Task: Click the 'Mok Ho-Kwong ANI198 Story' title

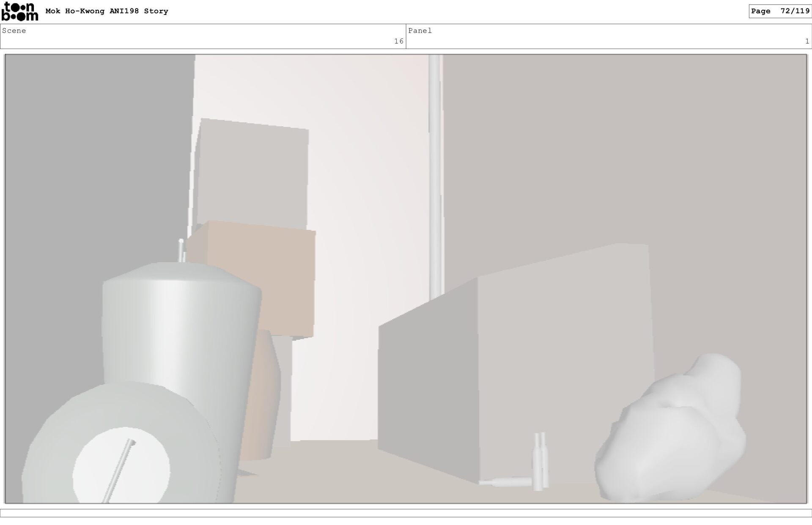Action: click(107, 11)
